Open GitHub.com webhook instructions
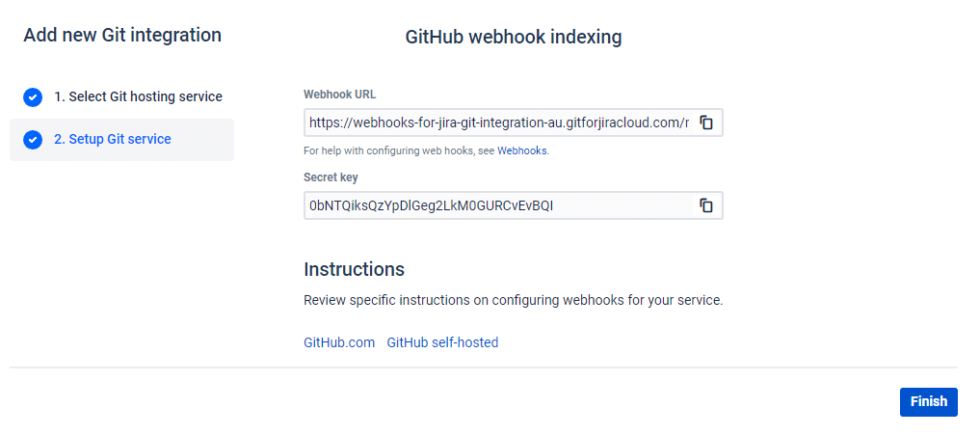The image size is (980, 435). (339, 342)
